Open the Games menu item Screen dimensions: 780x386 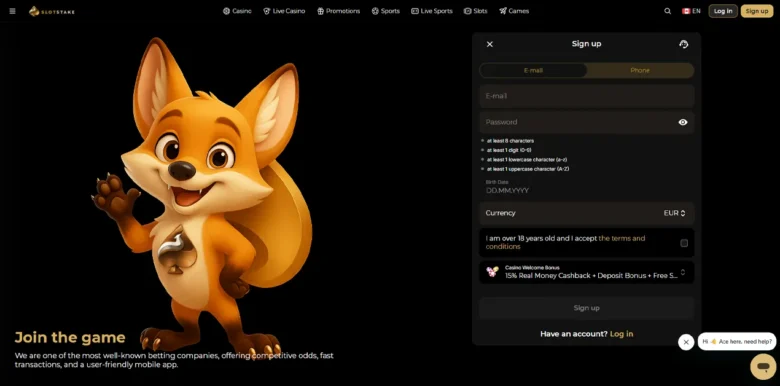[514, 11]
